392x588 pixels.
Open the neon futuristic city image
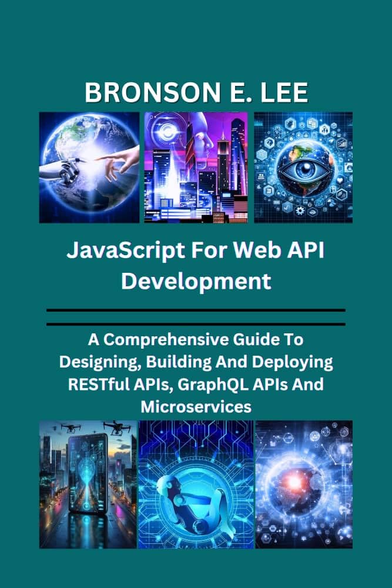pyautogui.click(x=196, y=168)
